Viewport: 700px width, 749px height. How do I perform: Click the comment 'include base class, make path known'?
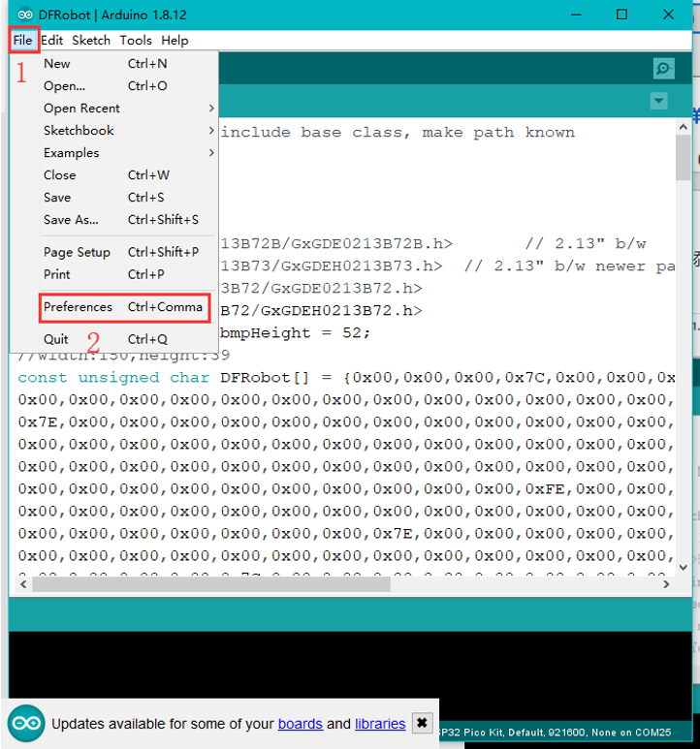(398, 133)
